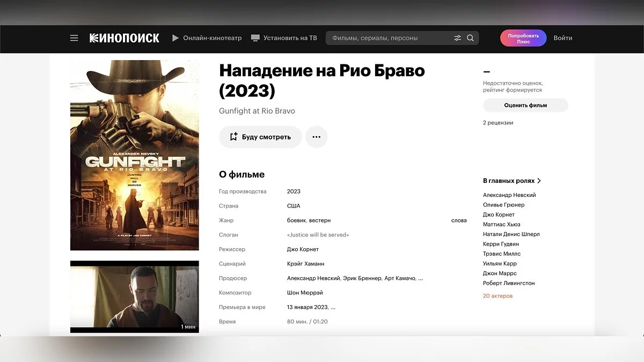The image size is (644, 362).
Task: Open the 20 актеров link
Action: coord(497,296)
